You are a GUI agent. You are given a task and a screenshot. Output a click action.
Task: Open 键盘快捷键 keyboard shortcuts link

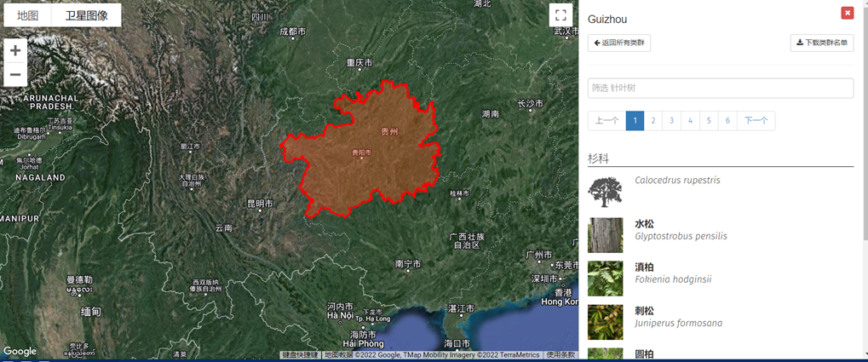pyautogui.click(x=301, y=355)
